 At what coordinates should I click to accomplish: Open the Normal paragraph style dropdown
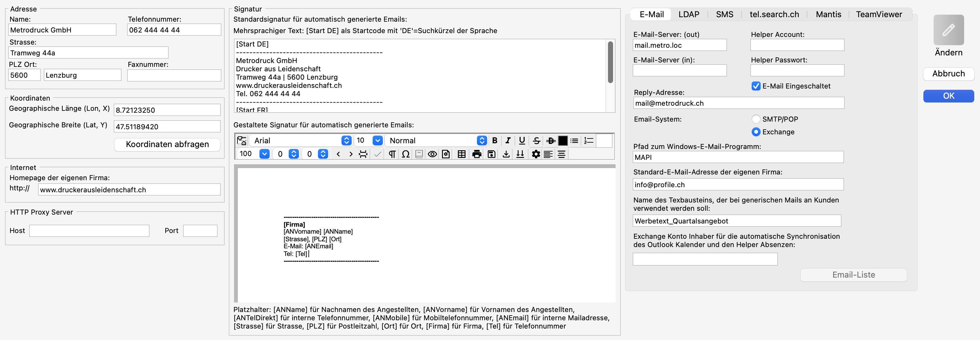(x=482, y=140)
